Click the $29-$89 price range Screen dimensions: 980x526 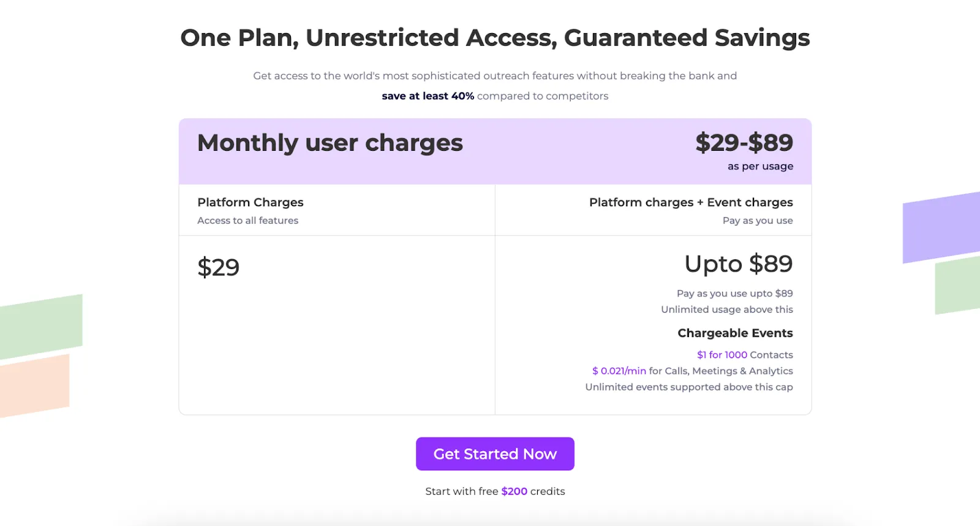(x=744, y=142)
